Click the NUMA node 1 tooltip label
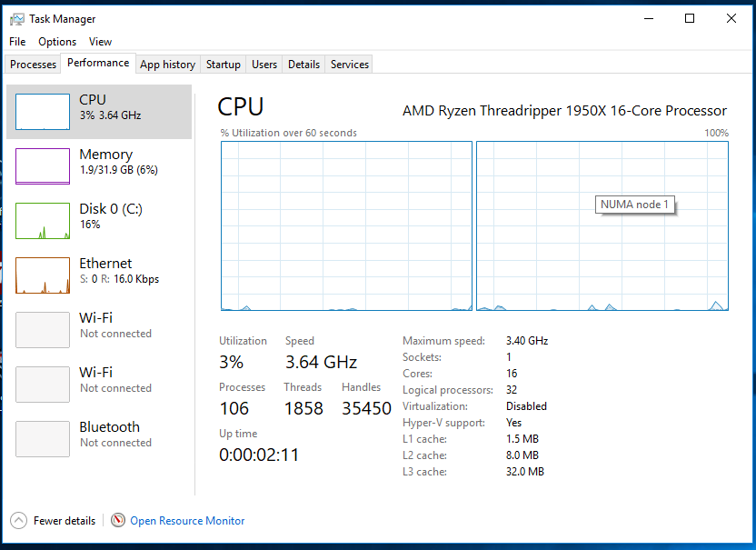This screenshot has width=756, height=550. pyautogui.click(x=634, y=205)
